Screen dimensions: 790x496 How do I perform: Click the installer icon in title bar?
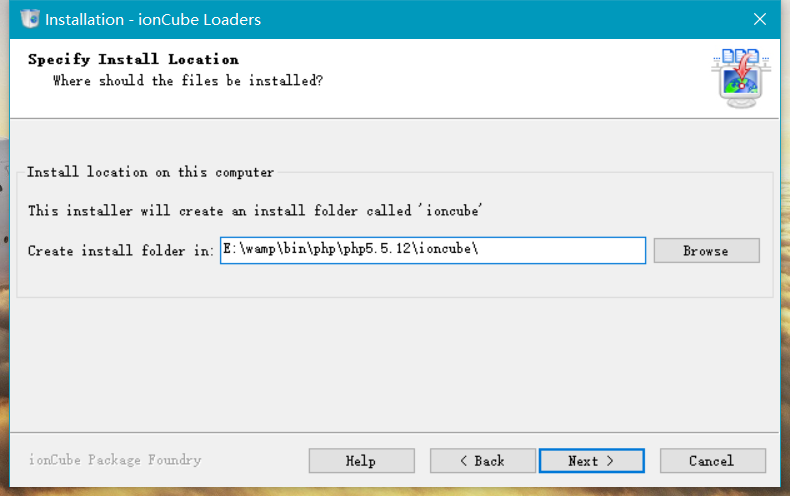pos(30,19)
